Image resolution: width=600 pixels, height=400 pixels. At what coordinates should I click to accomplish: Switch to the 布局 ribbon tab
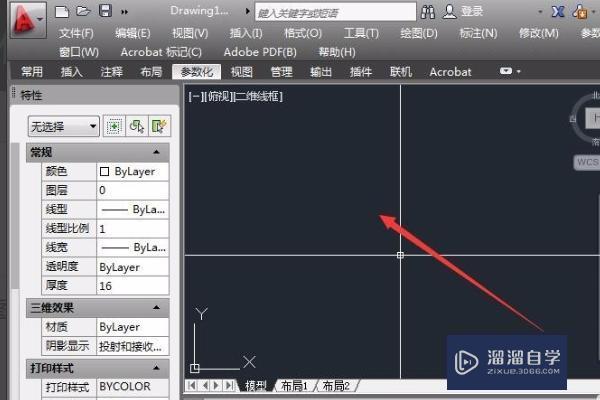[151, 72]
